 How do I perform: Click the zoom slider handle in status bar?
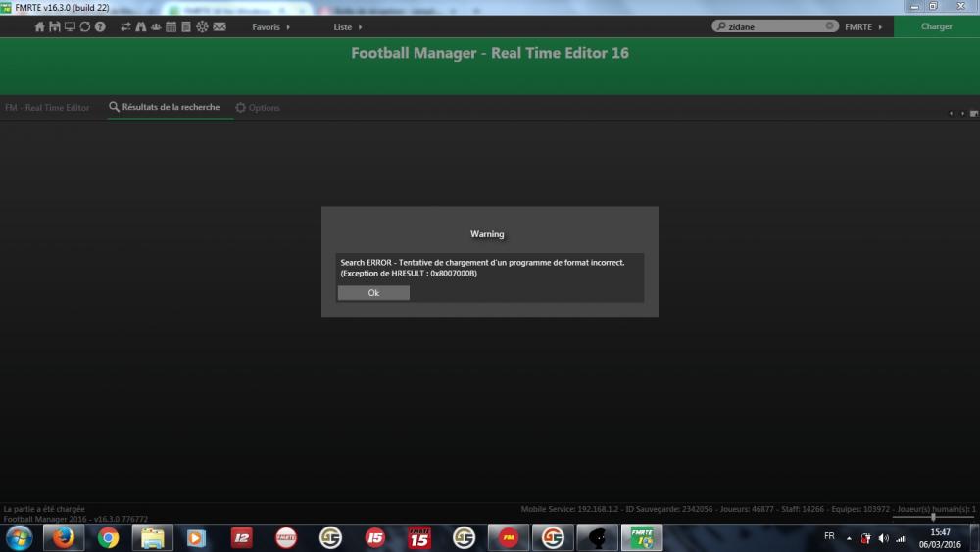coord(933,517)
